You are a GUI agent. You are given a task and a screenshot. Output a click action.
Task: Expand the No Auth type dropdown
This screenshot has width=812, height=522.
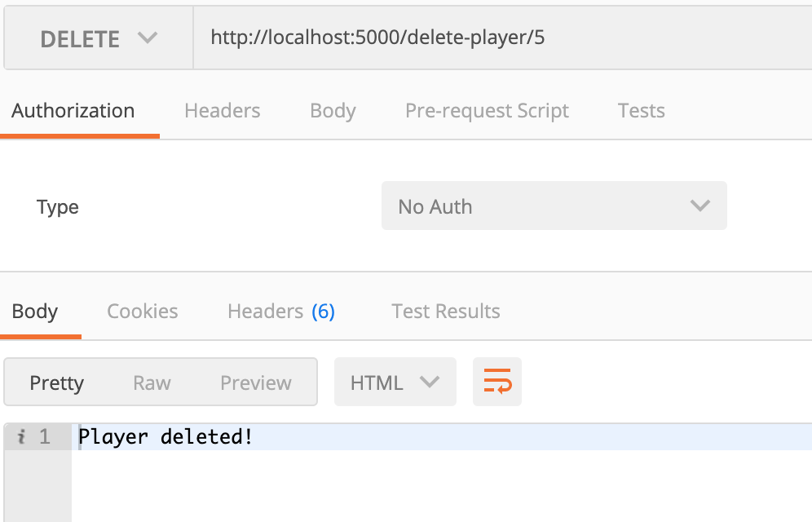tap(554, 206)
